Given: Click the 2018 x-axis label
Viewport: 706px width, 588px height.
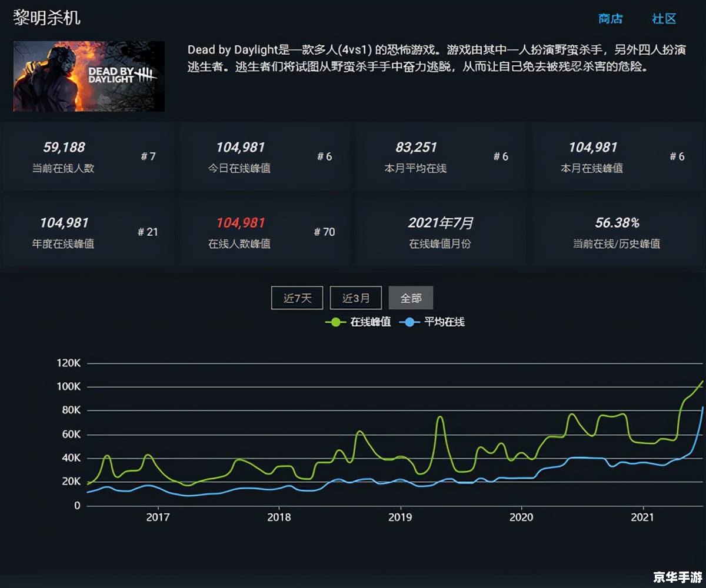Looking at the screenshot, I should click(x=279, y=517).
